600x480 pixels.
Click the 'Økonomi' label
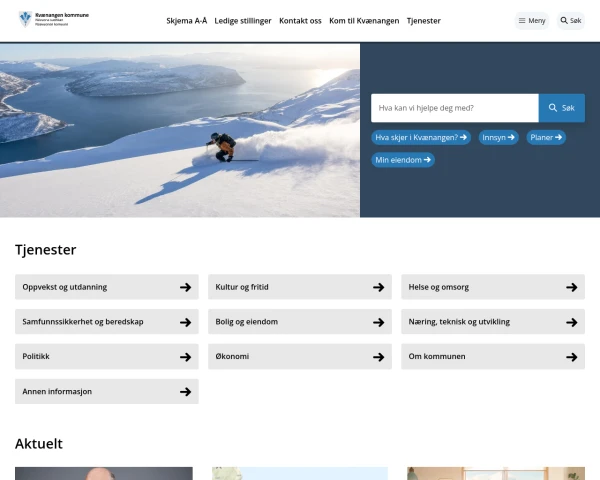pos(232,356)
